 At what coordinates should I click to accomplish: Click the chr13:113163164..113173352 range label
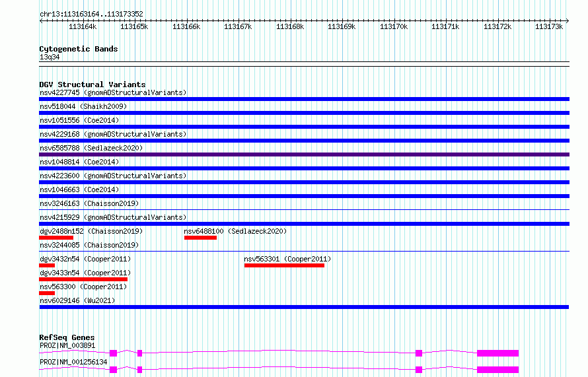coord(91,14)
